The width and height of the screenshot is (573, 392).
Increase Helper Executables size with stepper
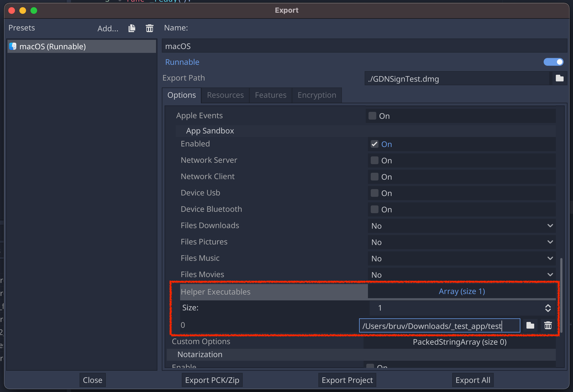click(548, 308)
